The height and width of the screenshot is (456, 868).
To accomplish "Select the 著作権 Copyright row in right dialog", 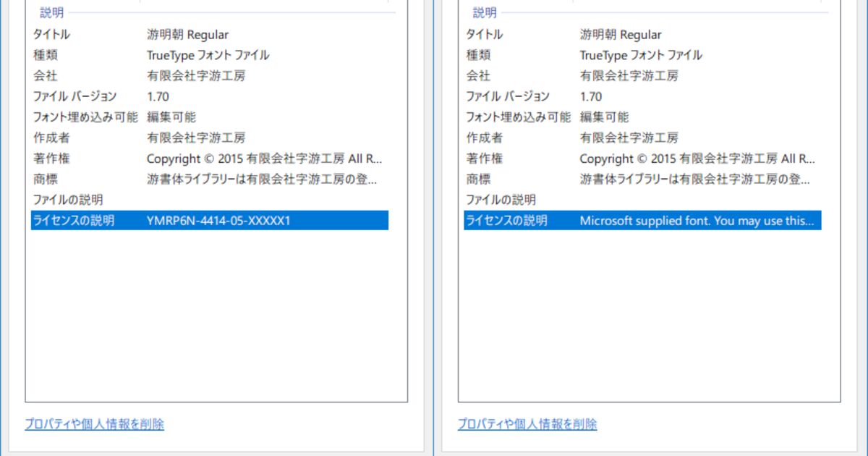I will [x=697, y=159].
